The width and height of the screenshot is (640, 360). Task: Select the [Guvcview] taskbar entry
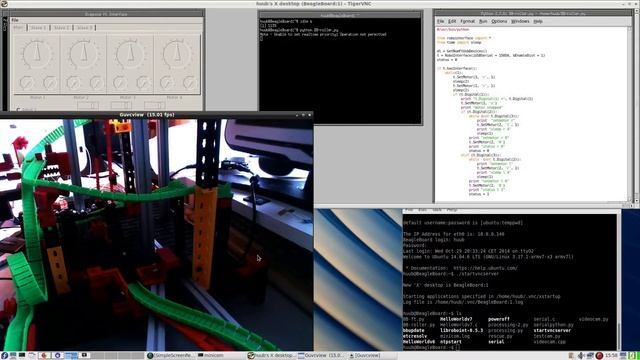tap(372, 356)
